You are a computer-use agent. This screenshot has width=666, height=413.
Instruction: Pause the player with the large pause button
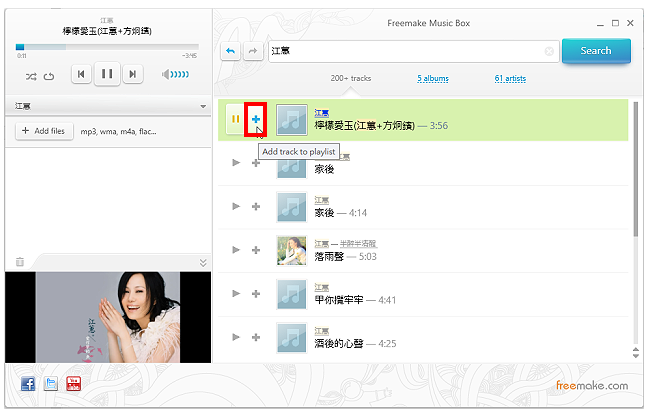pyautogui.click(x=107, y=74)
